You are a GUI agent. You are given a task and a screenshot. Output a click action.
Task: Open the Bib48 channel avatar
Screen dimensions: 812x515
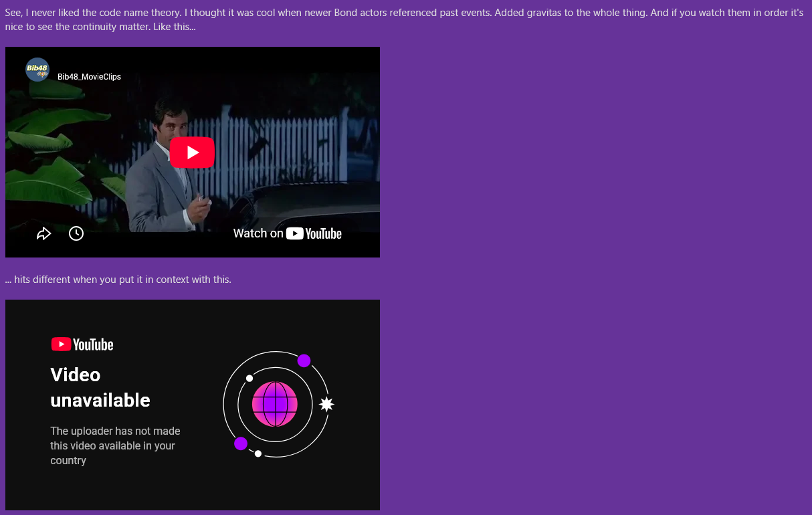(x=37, y=70)
